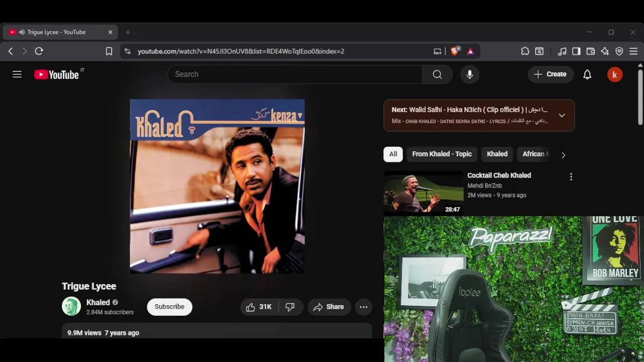The width and height of the screenshot is (644, 362).
Task: Select the From Khaled - Topic chip
Action: coord(442,154)
